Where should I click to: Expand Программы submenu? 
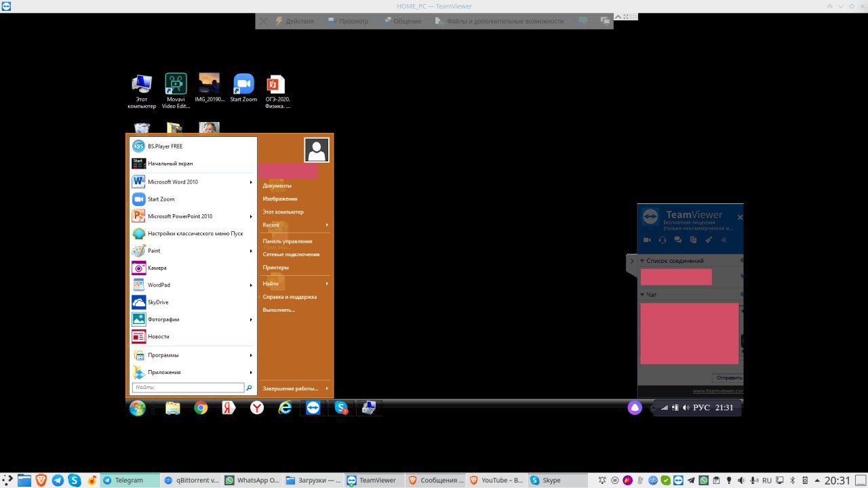(x=192, y=355)
